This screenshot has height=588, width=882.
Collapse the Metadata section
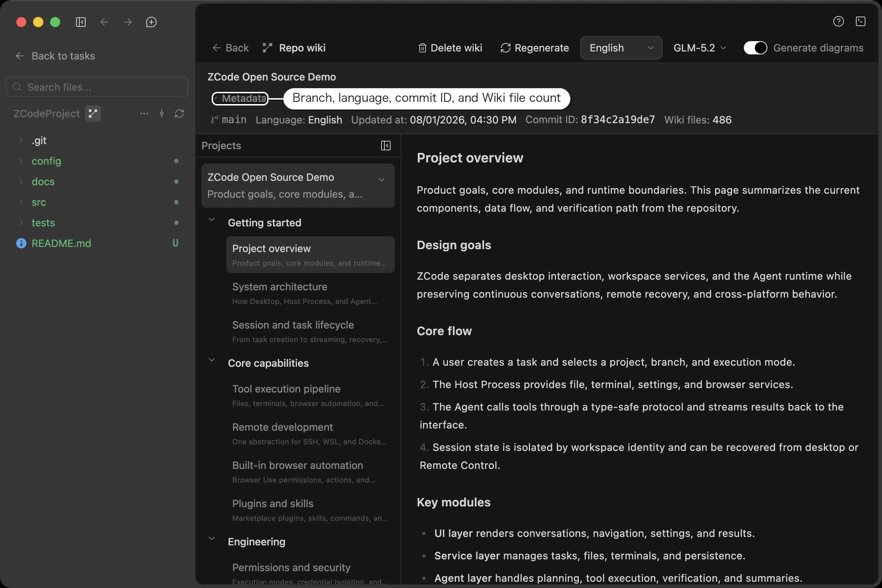(240, 98)
